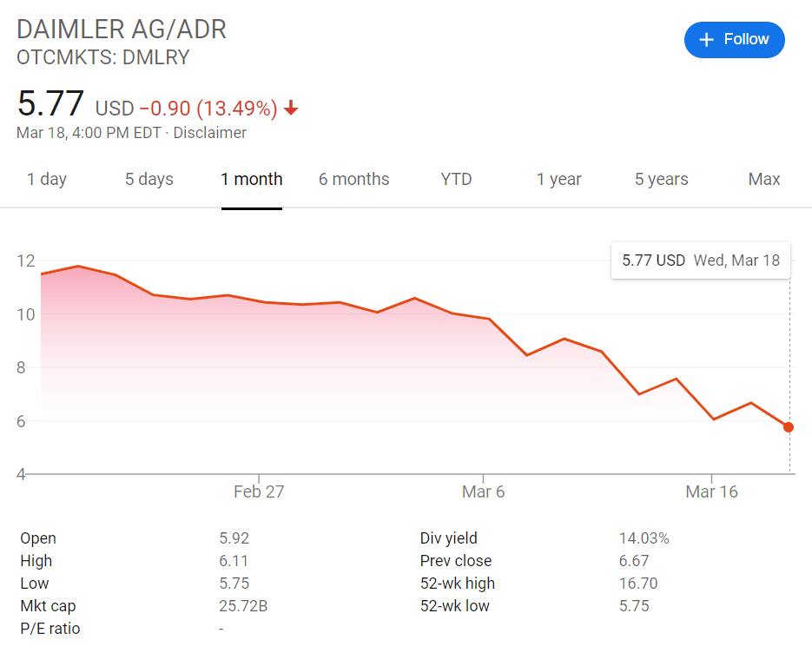Image resolution: width=812 pixels, height=653 pixels.
Task: Click the red data point on chart
Action: pos(789,427)
